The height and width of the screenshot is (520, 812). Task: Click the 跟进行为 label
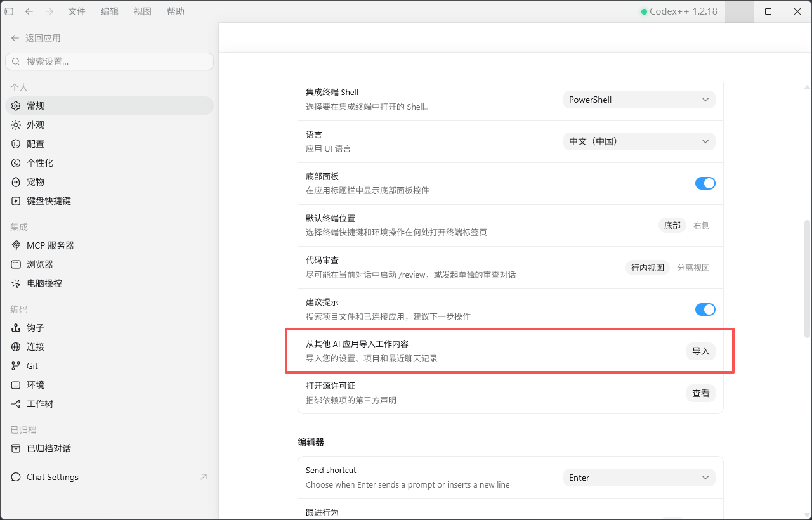pyautogui.click(x=322, y=512)
